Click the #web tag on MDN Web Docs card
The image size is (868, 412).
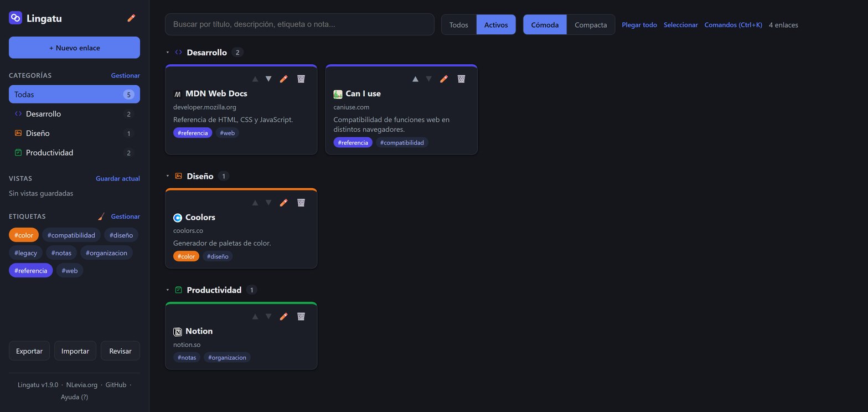point(227,133)
